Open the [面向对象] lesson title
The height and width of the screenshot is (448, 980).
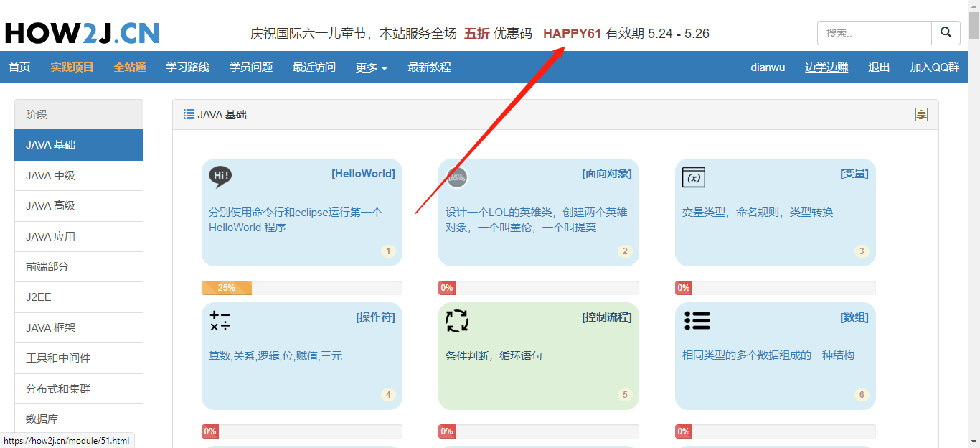[x=607, y=174]
